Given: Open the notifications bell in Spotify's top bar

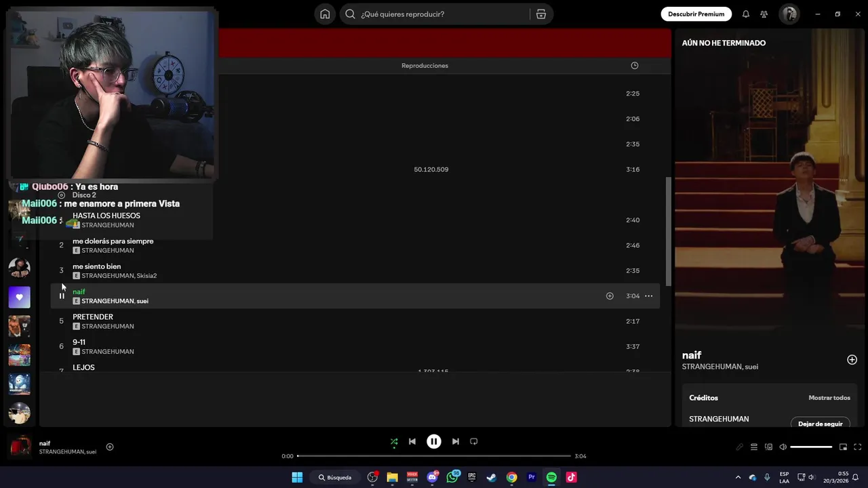Looking at the screenshot, I should pyautogui.click(x=746, y=14).
